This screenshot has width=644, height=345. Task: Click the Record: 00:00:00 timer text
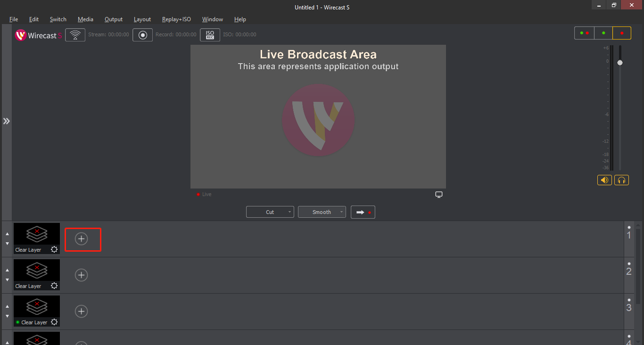click(176, 35)
